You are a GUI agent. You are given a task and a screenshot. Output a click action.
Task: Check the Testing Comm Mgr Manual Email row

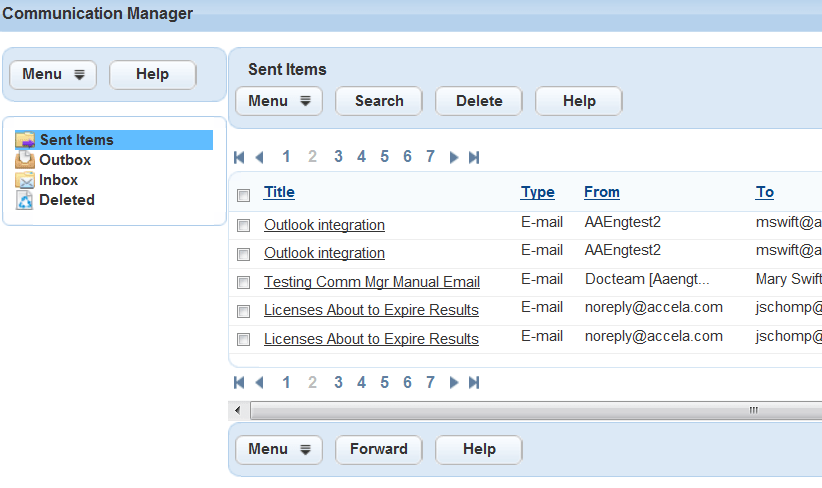tap(243, 283)
